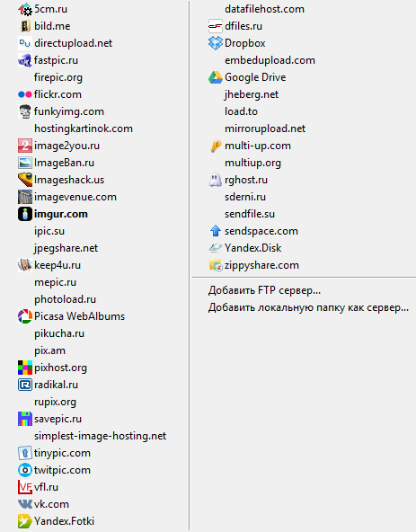Click the radikal.ru blue icon
416x532 pixels.
click(x=25, y=385)
